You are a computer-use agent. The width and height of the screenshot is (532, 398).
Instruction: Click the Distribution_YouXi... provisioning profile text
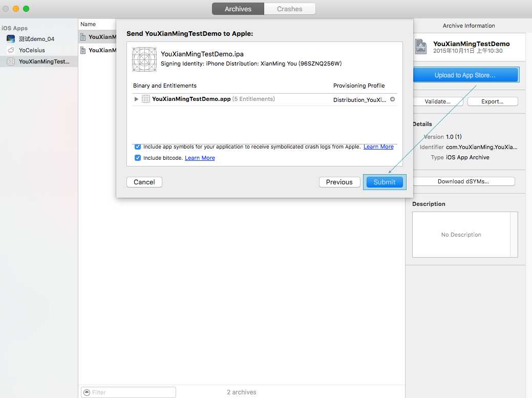[359, 100]
